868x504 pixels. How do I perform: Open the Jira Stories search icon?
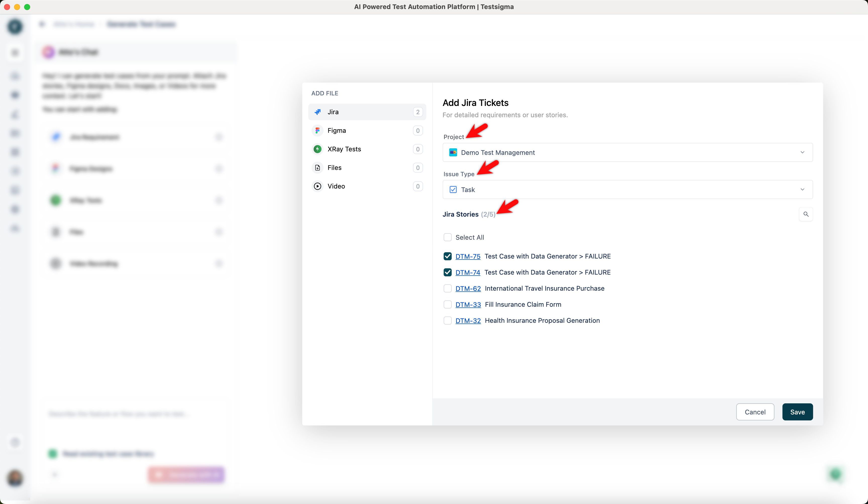[806, 214]
